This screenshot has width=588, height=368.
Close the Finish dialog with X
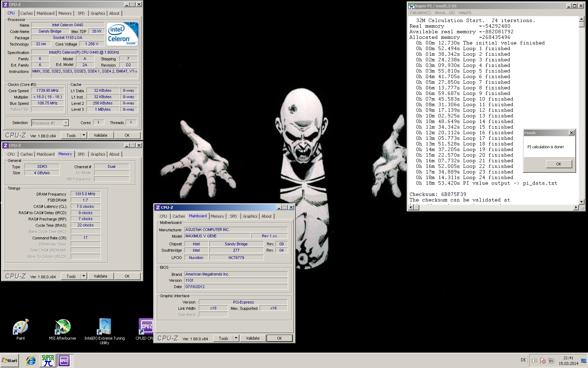(x=571, y=132)
